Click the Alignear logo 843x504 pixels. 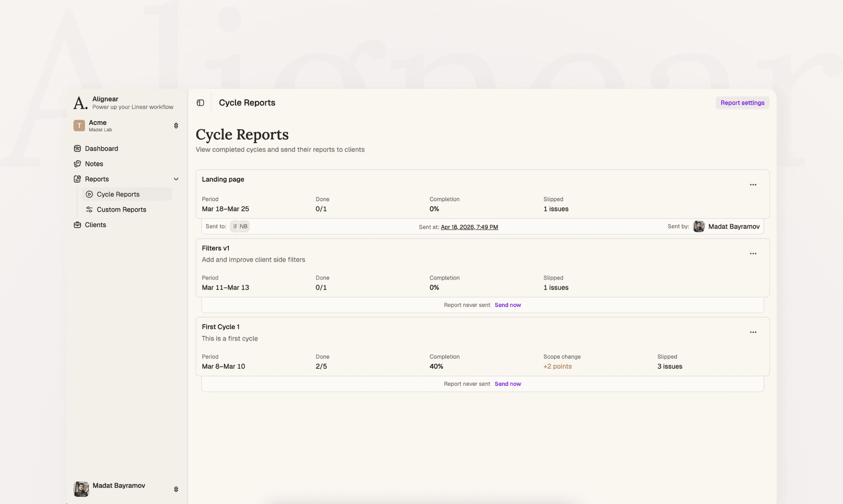(80, 103)
